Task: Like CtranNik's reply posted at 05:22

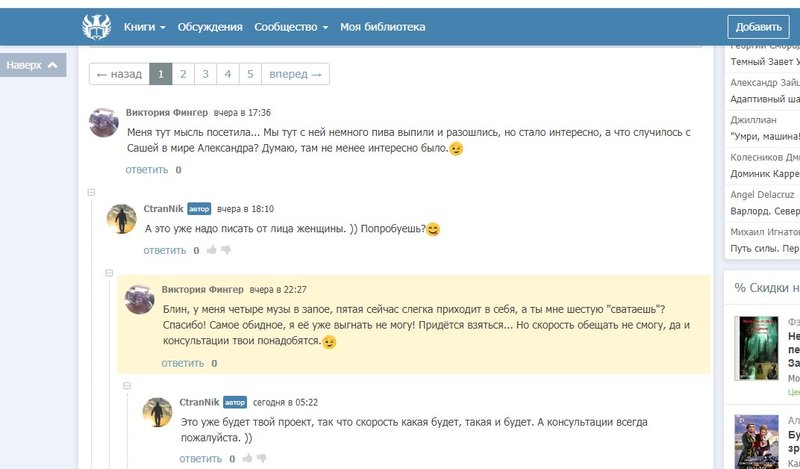Action: point(247,459)
